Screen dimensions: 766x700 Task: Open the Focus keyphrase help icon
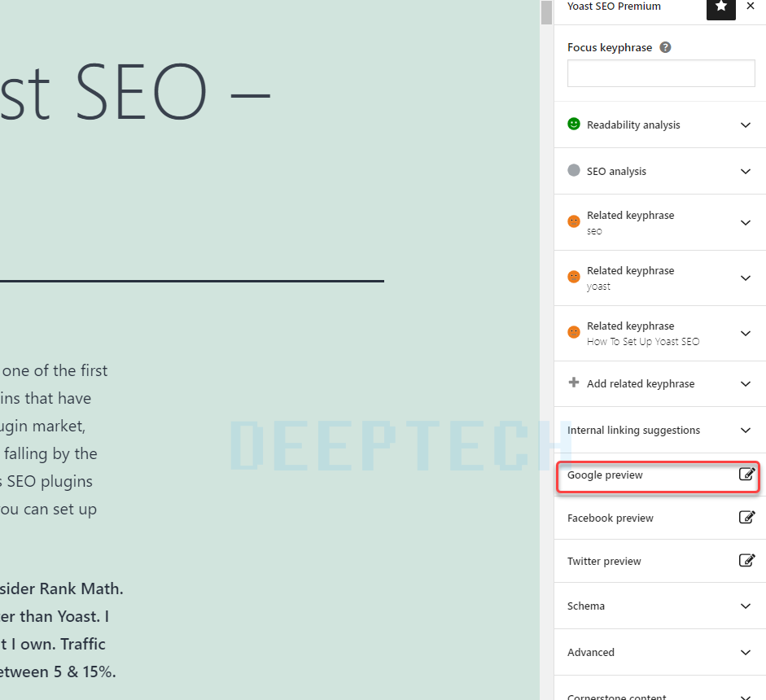665,47
